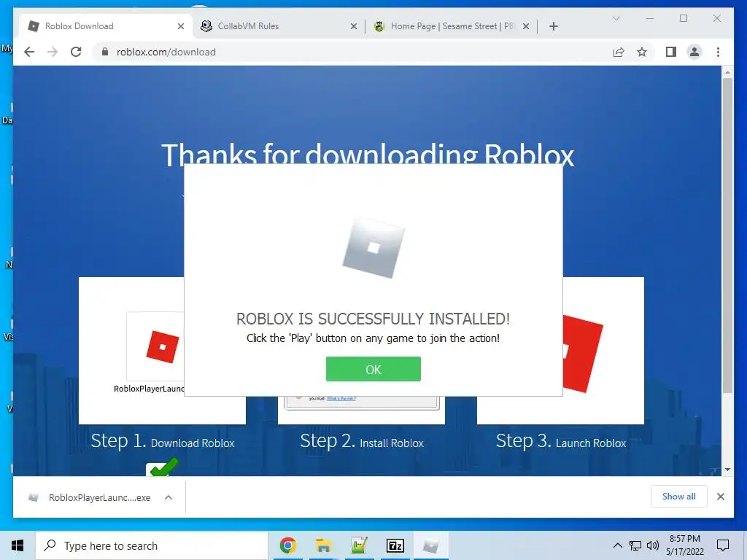747x560 pixels.
Task: Open Chrome three-dot menu
Action: 718,52
